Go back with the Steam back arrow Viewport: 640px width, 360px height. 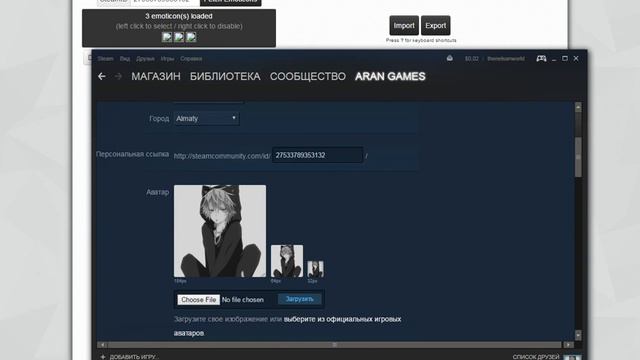point(102,76)
